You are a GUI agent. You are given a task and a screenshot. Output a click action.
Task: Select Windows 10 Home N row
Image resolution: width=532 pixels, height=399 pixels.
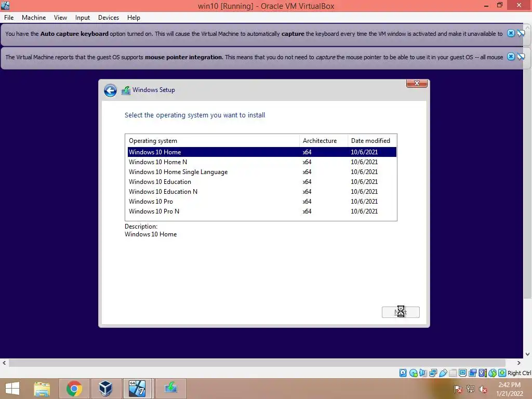(262, 162)
